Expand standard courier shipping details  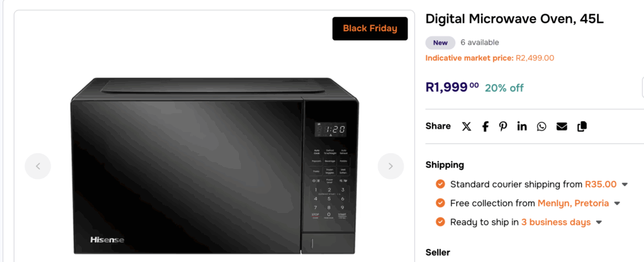(x=625, y=185)
